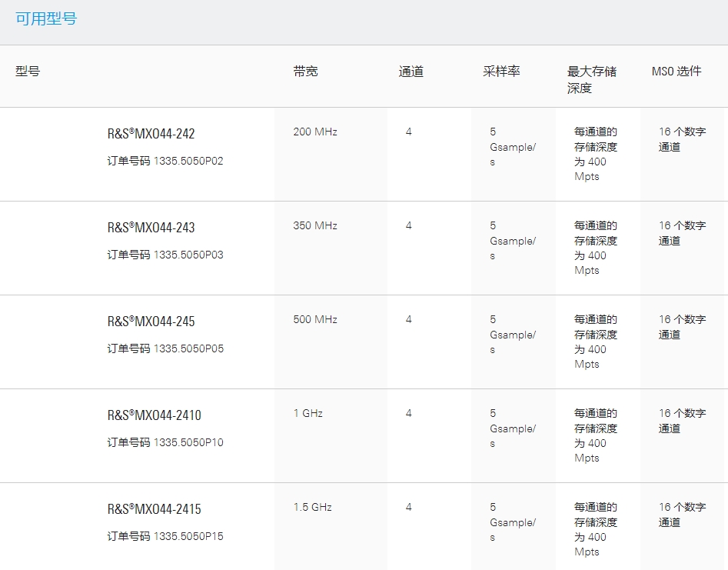Click the 型号 column header
The image size is (728, 570).
(x=28, y=71)
